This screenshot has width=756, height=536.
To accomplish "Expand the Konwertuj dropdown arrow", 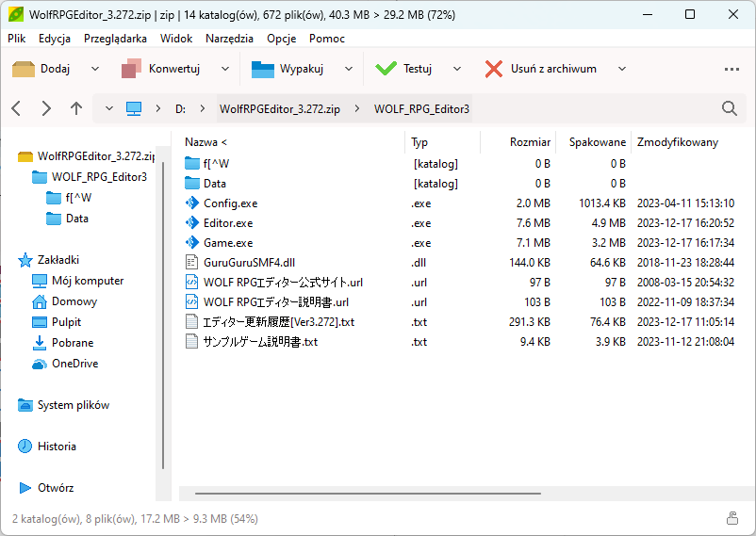I will click(x=225, y=69).
